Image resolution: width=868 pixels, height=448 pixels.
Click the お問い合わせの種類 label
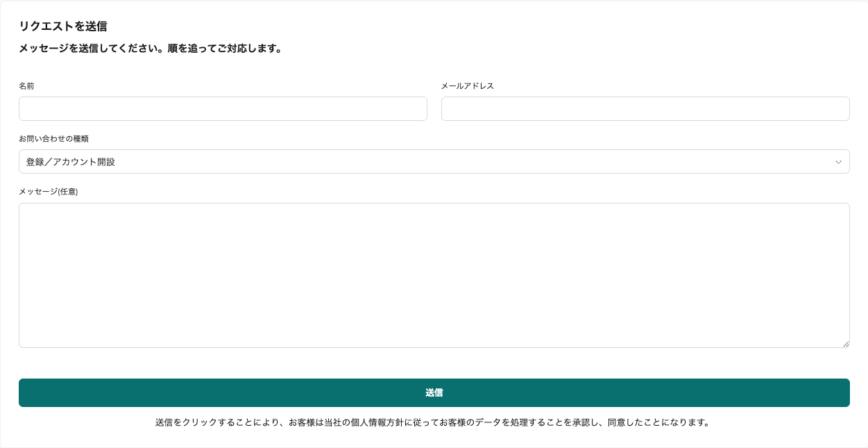coord(53,139)
